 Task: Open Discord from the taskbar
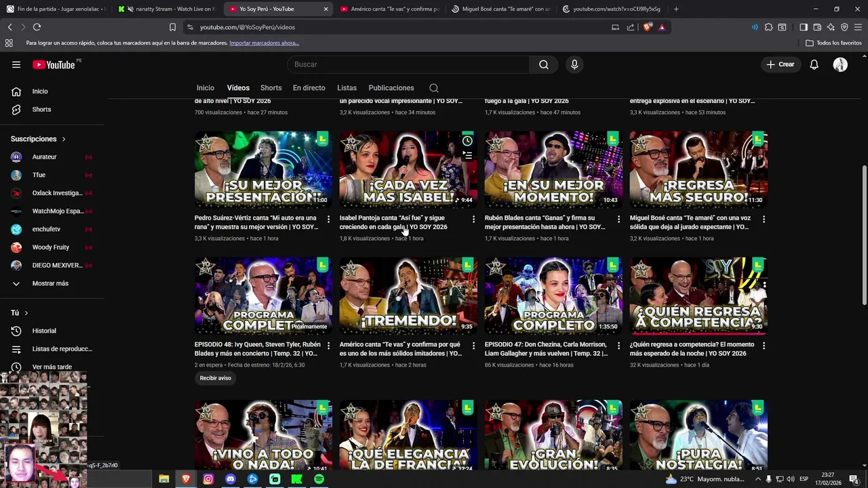click(x=231, y=479)
